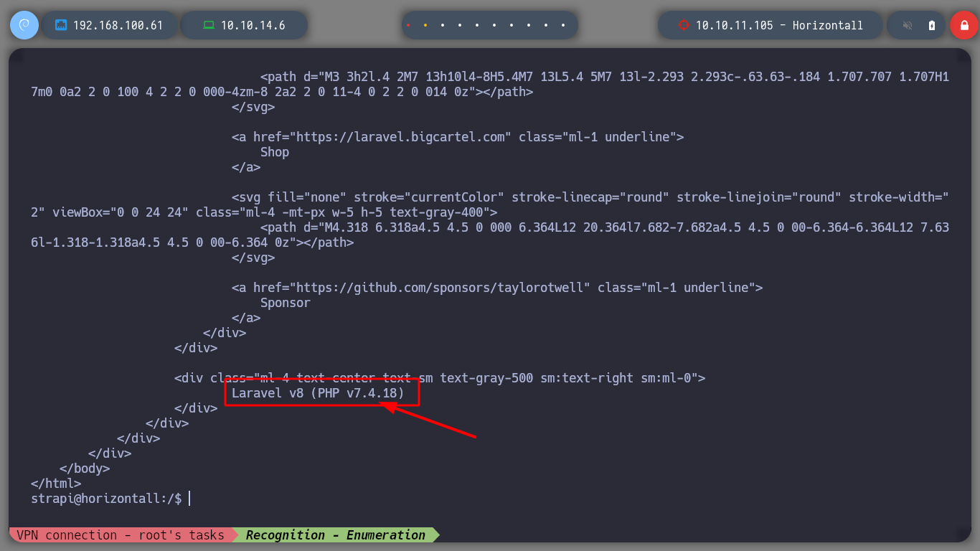Click the word Sponsor in terminal output
Image resolution: width=980 pixels, height=551 pixels.
286,303
